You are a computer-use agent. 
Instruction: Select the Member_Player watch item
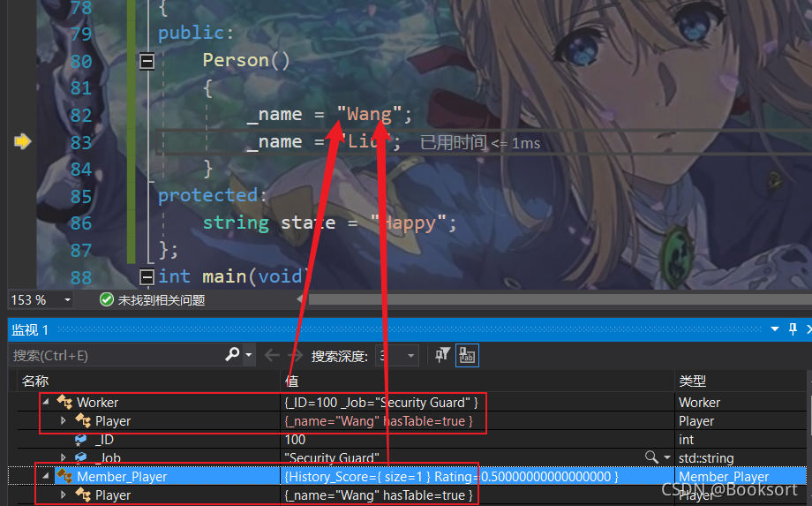tap(122, 477)
